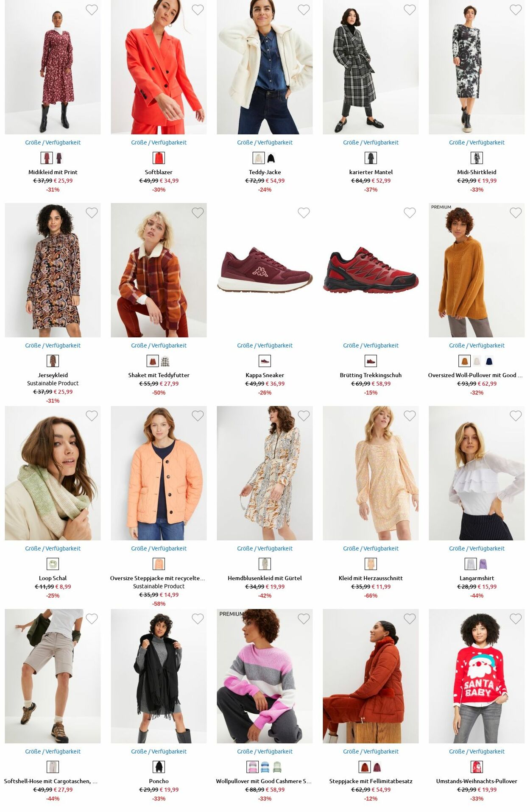Screen dimensions: 530x812
Task: Toggle heart on Steppjacke mit Fellimitatbesatz
Action: [x=410, y=619]
